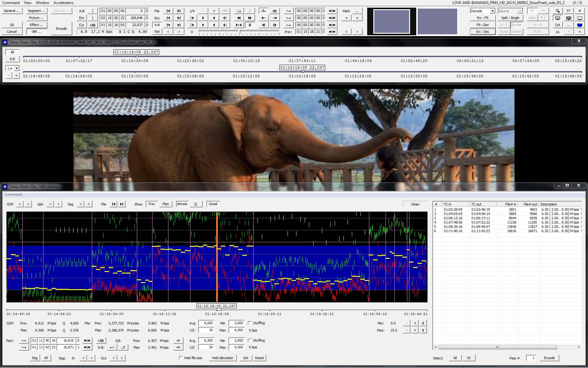Click Select All button below segment list
Image resolution: width=588 pixels, height=368 pixels.
455,358
